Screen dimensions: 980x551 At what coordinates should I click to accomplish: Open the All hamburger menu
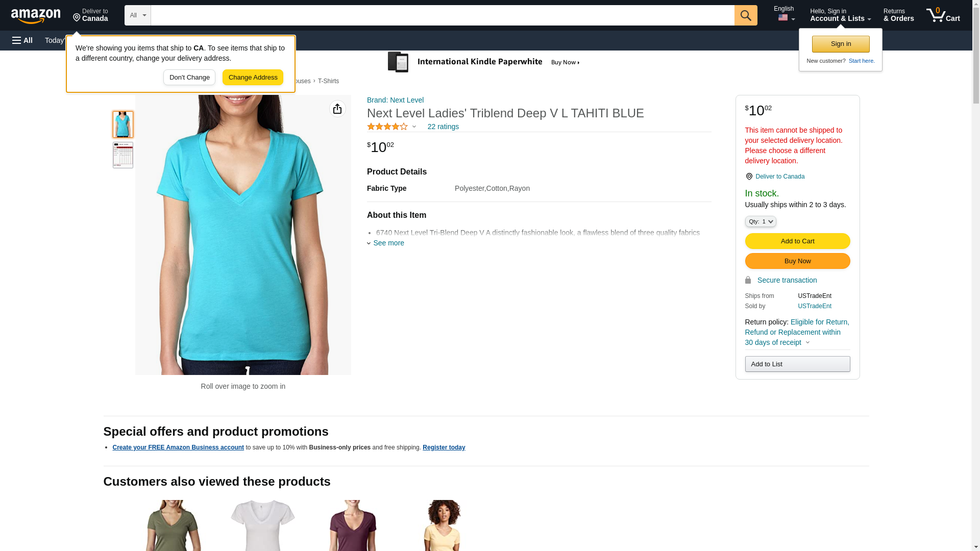click(x=22, y=40)
